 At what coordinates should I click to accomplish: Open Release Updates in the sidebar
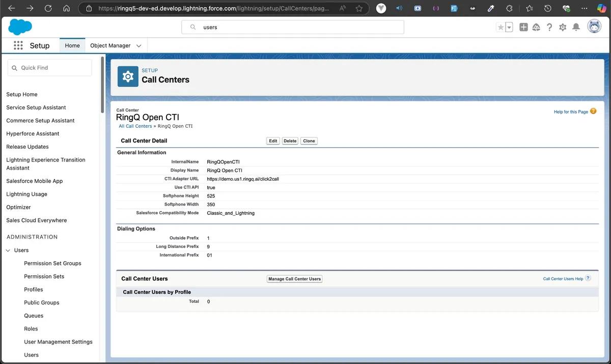click(27, 147)
